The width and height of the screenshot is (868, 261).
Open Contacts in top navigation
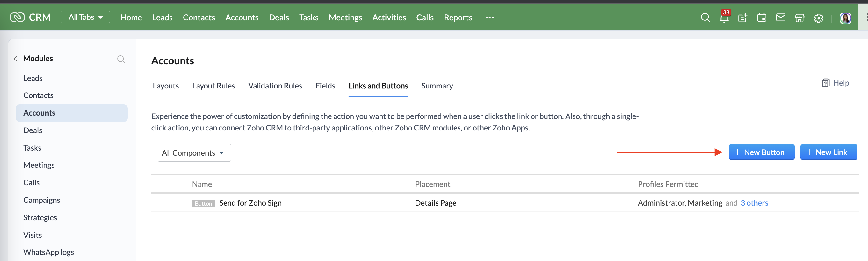[x=199, y=18]
